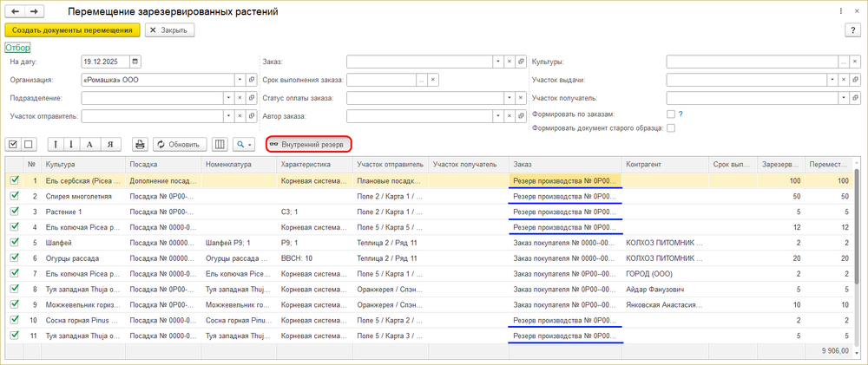Toggle 'Формировать документ старого образца' checkbox
Image resolution: width=868 pixels, height=365 pixels.
coord(670,128)
